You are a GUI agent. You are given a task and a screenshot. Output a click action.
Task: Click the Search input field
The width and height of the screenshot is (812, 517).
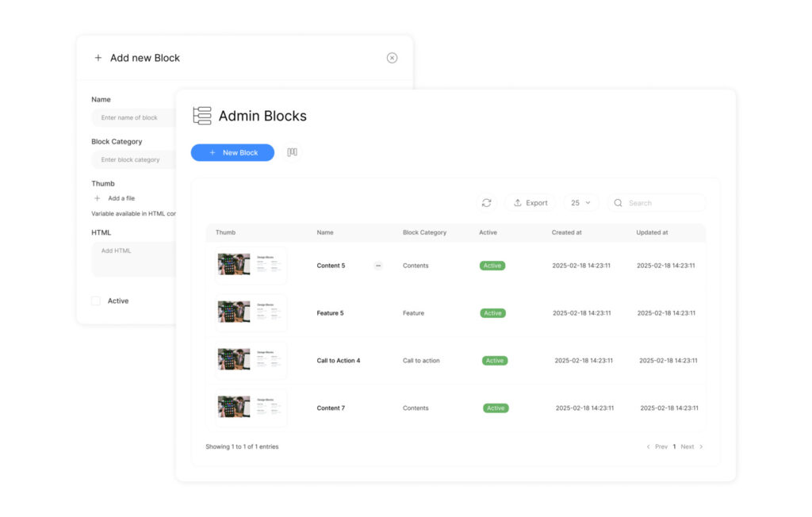coord(662,203)
